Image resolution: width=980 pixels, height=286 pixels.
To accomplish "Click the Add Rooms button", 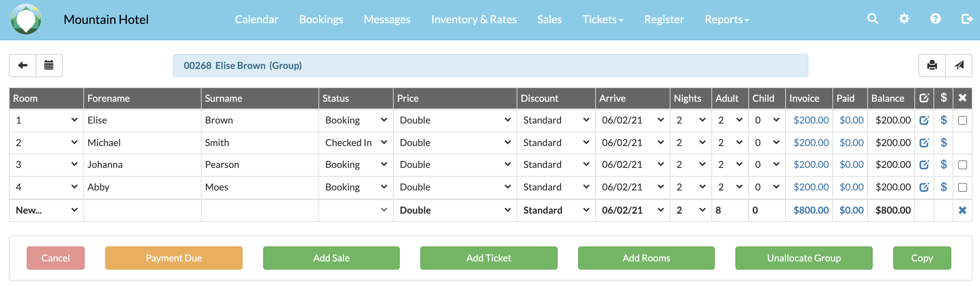I will click(646, 258).
